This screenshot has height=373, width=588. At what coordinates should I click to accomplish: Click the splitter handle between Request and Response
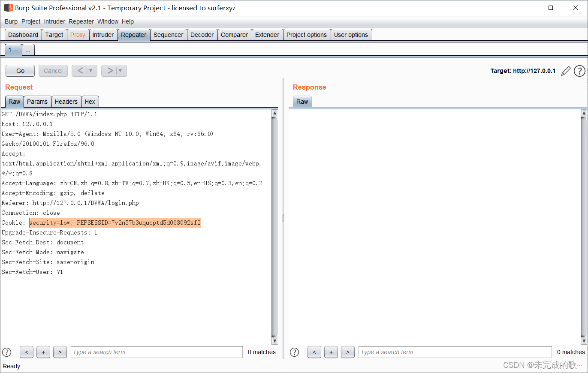pos(283,218)
